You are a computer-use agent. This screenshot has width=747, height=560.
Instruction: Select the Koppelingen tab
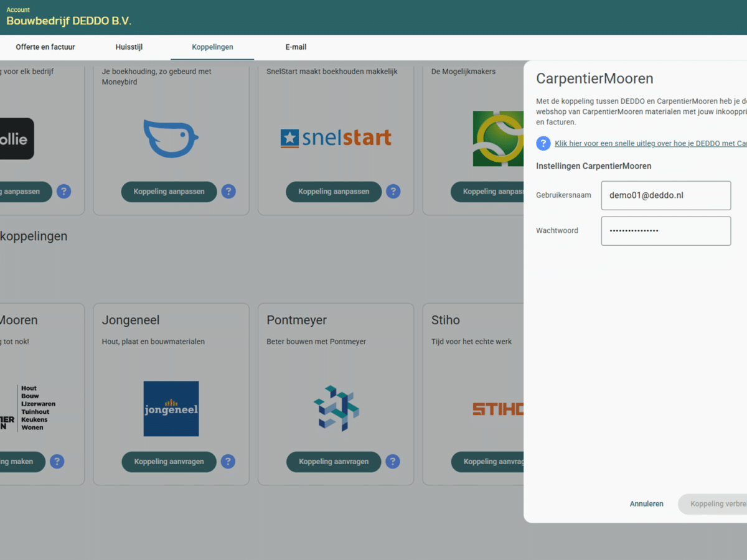click(212, 47)
